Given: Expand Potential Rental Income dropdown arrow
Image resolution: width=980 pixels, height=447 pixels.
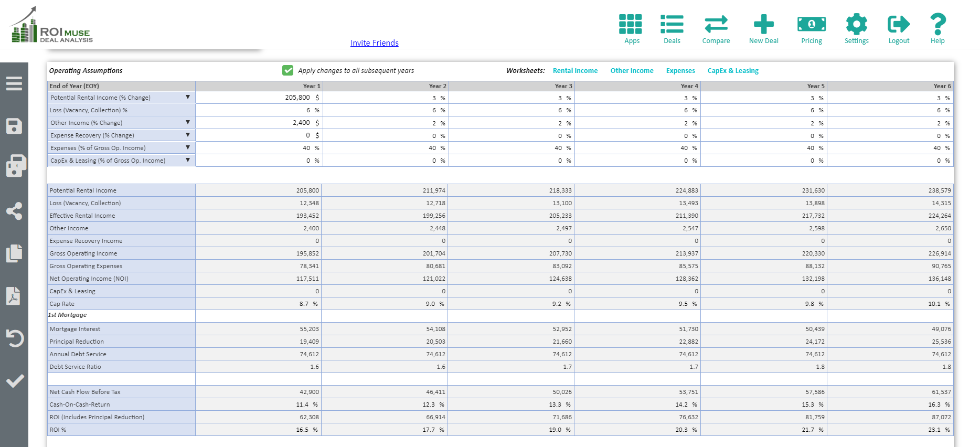Looking at the screenshot, I should 188,97.
